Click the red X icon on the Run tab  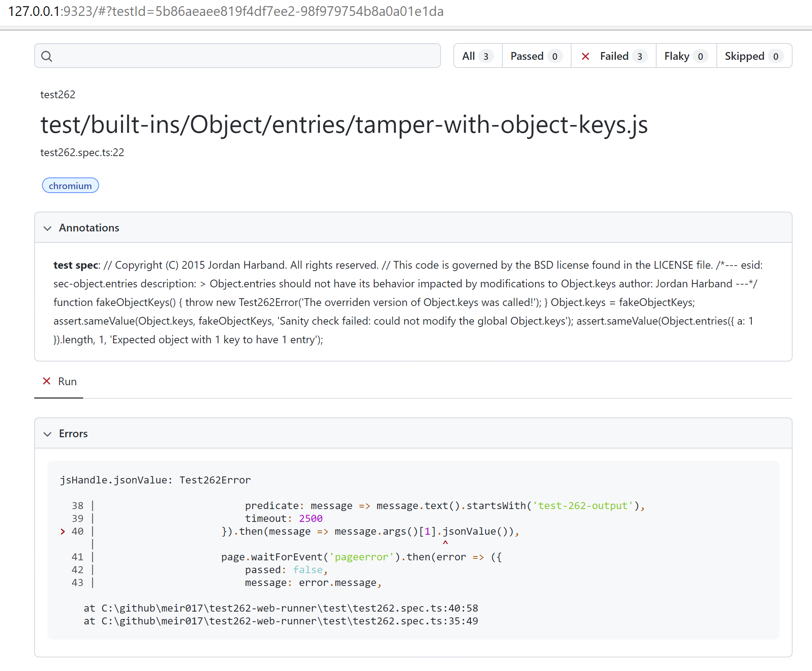point(47,381)
